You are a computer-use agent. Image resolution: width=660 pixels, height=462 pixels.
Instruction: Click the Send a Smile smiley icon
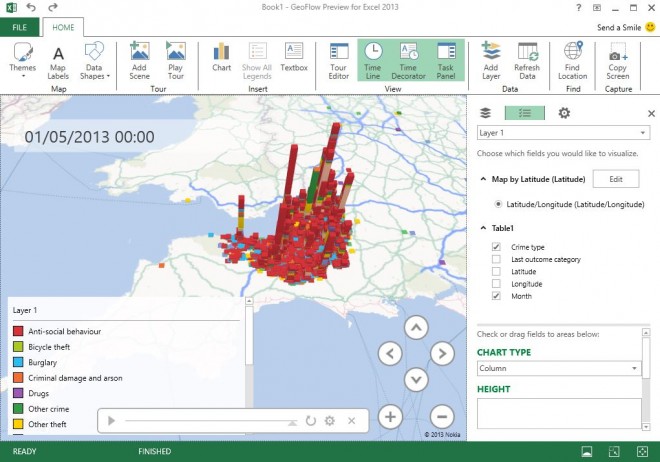coord(650,27)
